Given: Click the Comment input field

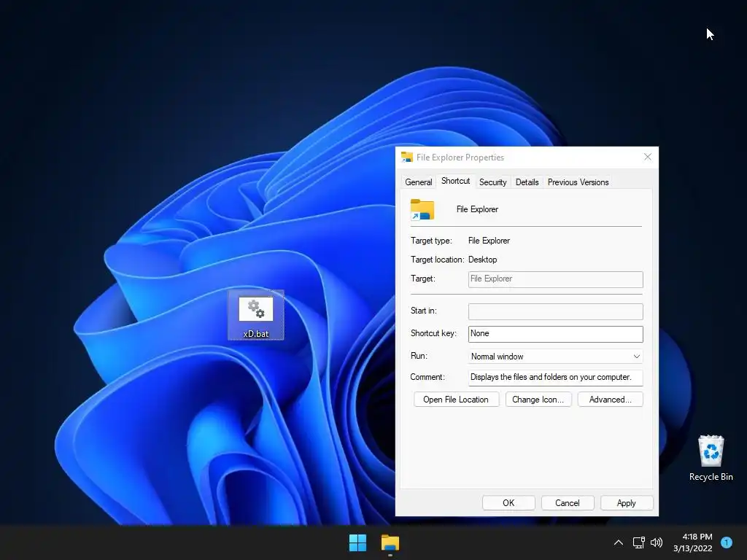Looking at the screenshot, I should click(555, 377).
